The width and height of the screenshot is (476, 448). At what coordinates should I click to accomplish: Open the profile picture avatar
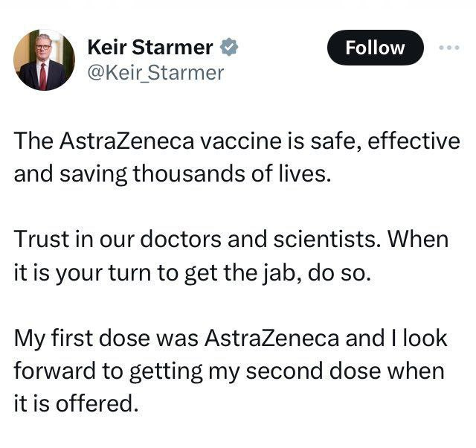point(44,60)
